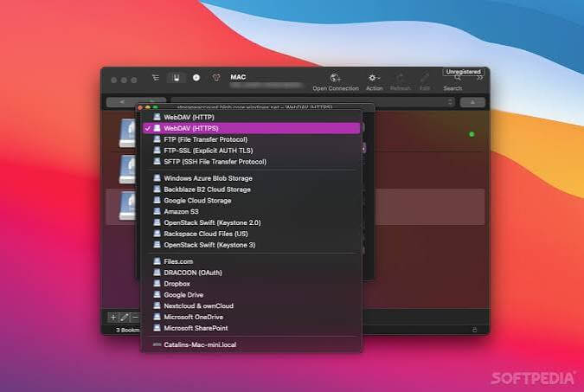
Task: Choose Windows Azure Blob Storage
Action: pyautogui.click(x=252, y=178)
